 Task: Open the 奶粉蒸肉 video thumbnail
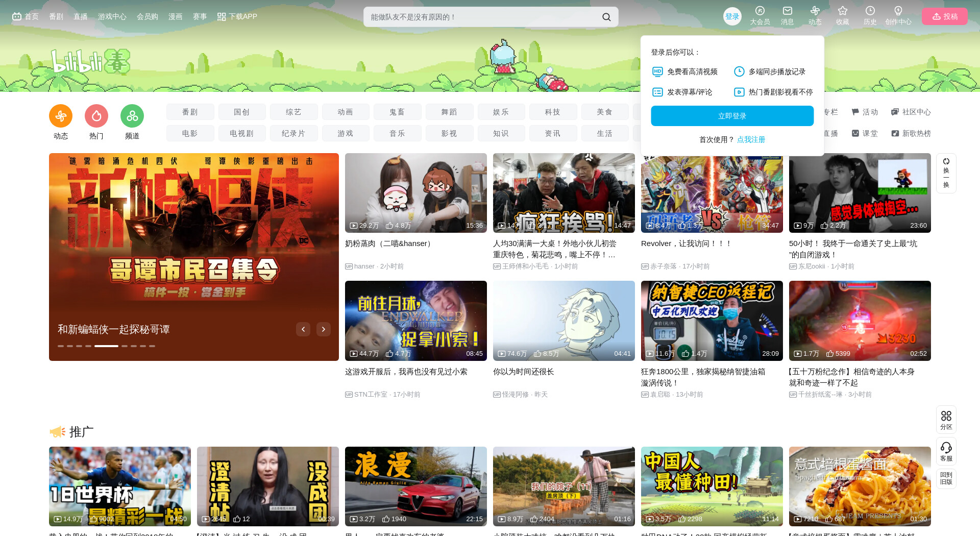(416, 193)
